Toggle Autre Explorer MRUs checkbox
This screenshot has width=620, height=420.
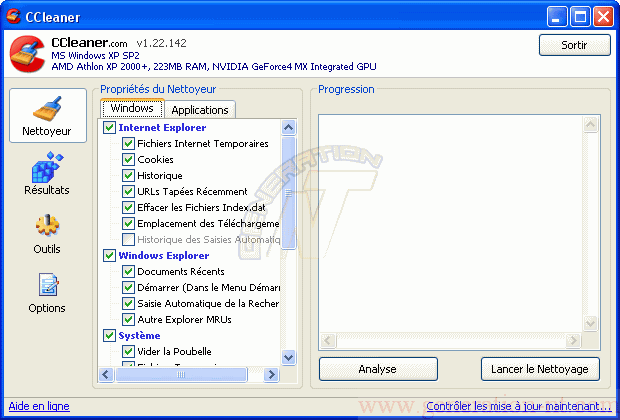tap(128, 320)
